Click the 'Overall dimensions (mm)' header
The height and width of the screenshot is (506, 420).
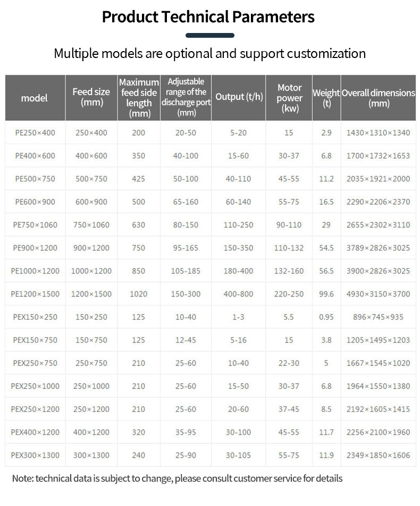(378, 98)
